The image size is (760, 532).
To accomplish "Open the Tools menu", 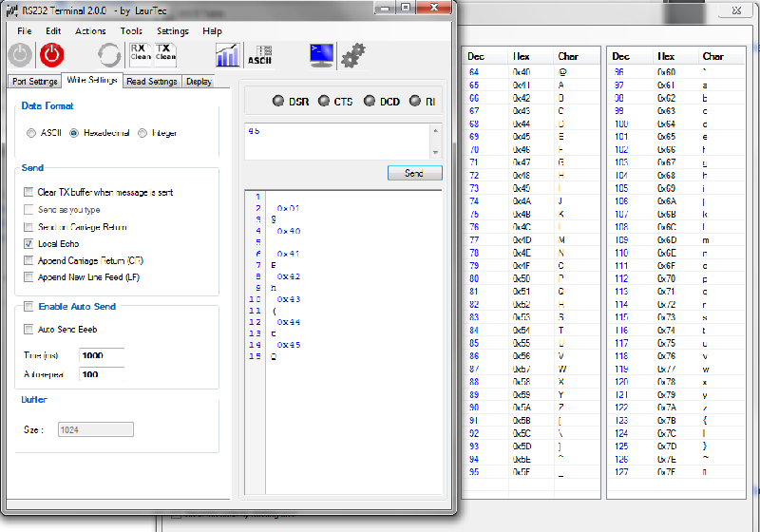I will pos(131,31).
